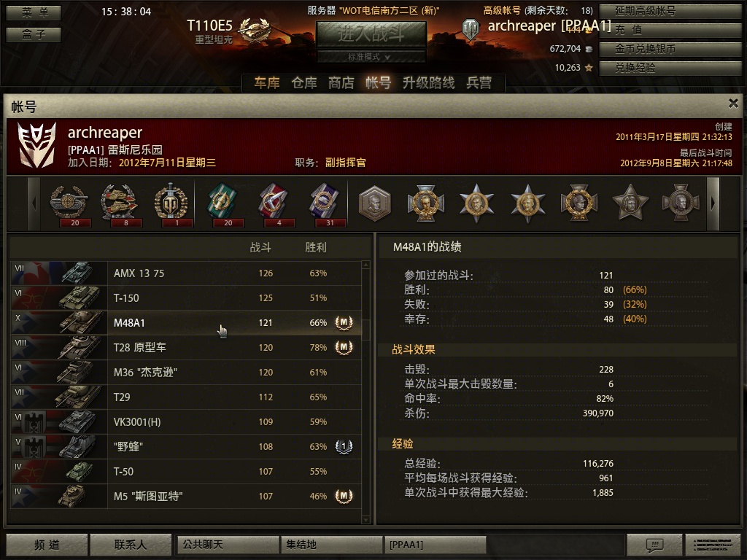
Task: Click the 进入战斗 battle button
Action: 371,34
